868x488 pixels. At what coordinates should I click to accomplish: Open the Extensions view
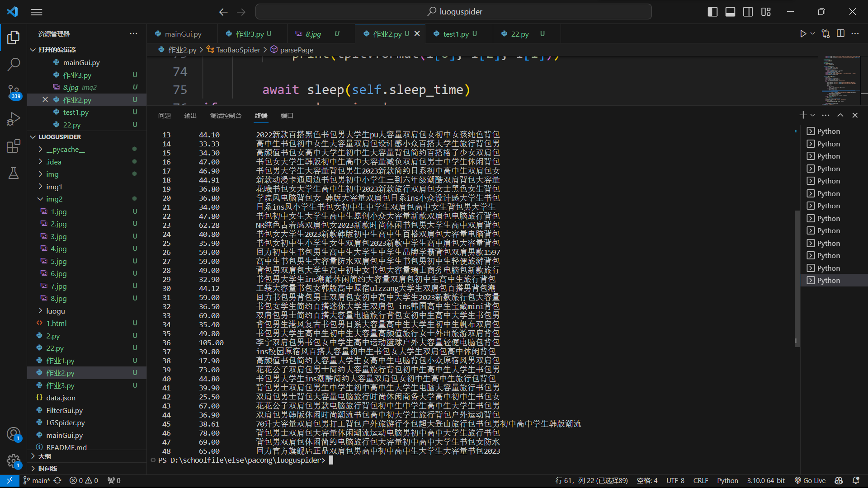click(14, 146)
